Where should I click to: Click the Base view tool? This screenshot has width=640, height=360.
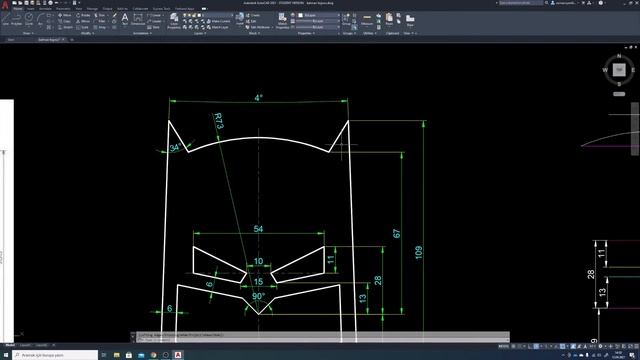[410, 20]
